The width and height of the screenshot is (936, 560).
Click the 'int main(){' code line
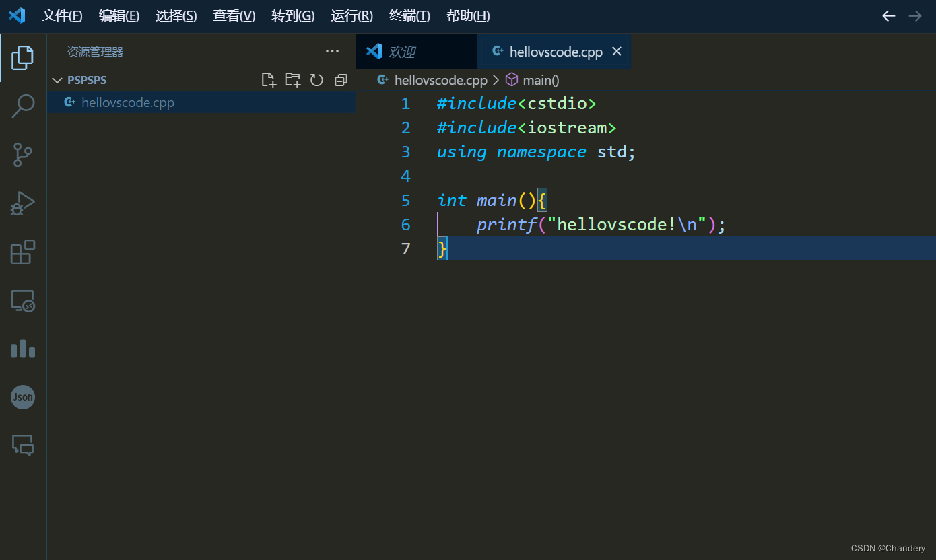[x=492, y=201]
